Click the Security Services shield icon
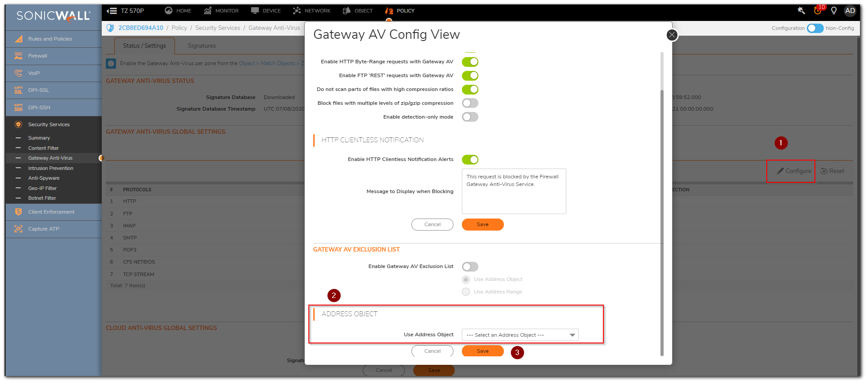Image resolution: width=868 pixels, height=384 pixels. (18, 124)
